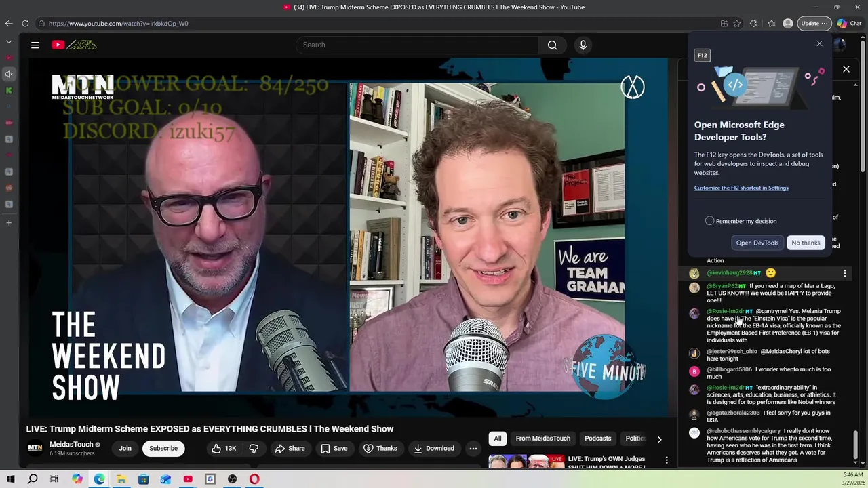Join the MeidasTouch channel membership
The height and width of the screenshot is (488, 868).
[x=125, y=448]
